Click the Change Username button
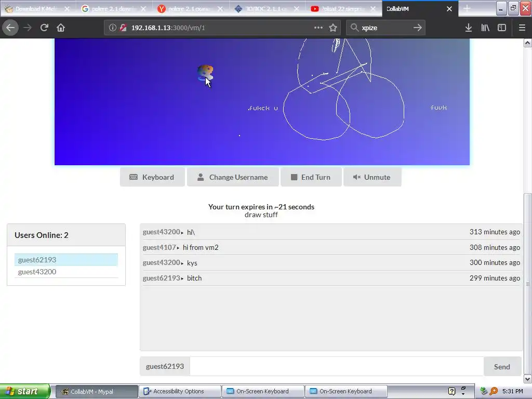Screen dimensions: 532x399 (x=233, y=177)
